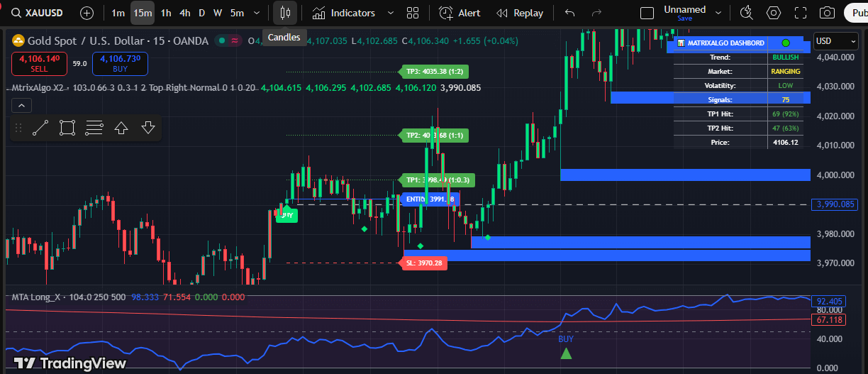The height and width of the screenshot is (374, 868).
Task: Click the up arrow drawing tool
Action: (x=121, y=128)
